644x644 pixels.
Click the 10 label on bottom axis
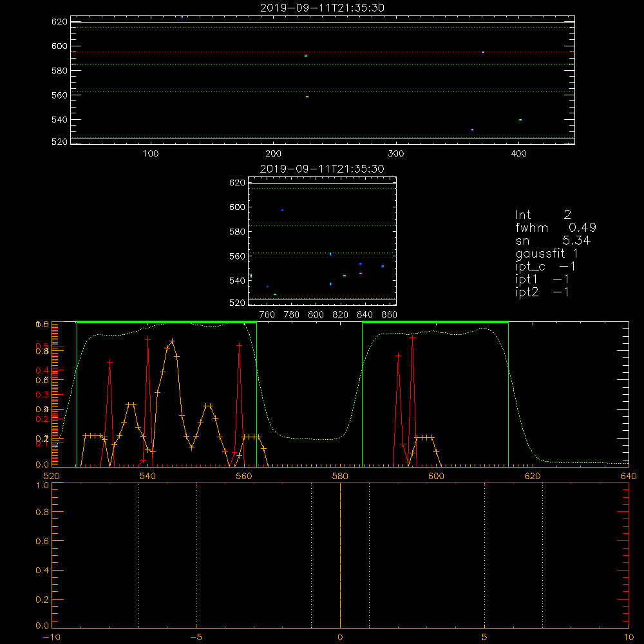point(629,637)
